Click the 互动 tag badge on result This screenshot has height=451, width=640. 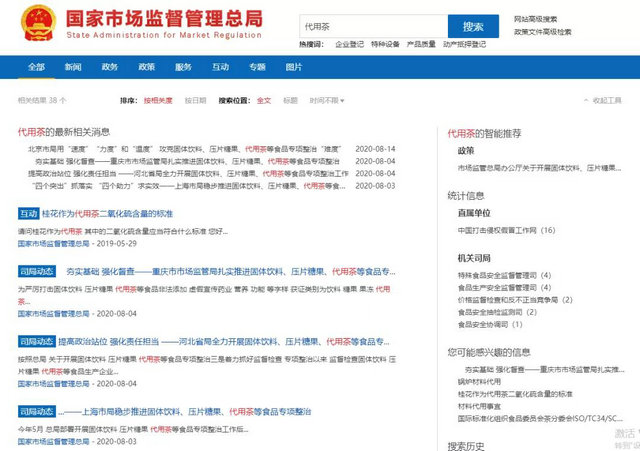point(28,213)
